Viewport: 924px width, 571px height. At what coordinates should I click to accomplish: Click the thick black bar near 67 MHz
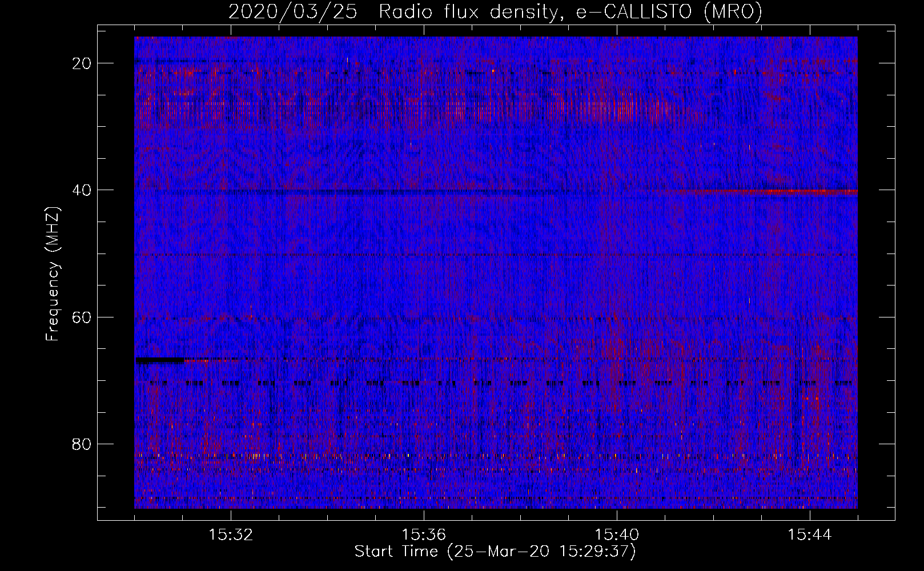[x=160, y=360]
